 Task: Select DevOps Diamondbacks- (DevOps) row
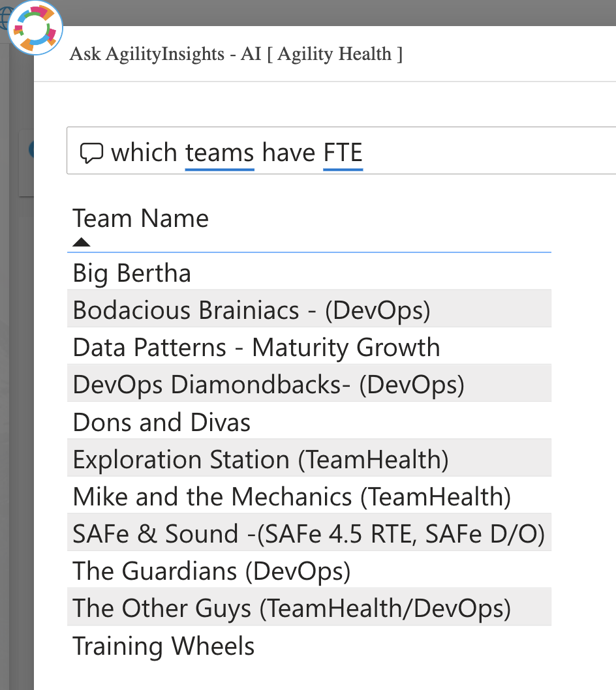coord(309,383)
